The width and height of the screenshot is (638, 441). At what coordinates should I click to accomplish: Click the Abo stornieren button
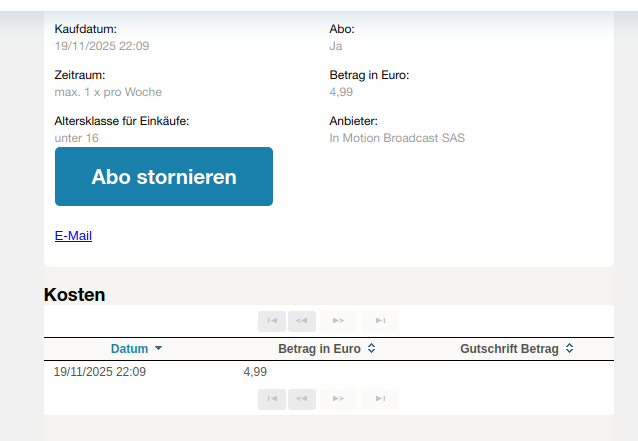click(x=164, y=177)
